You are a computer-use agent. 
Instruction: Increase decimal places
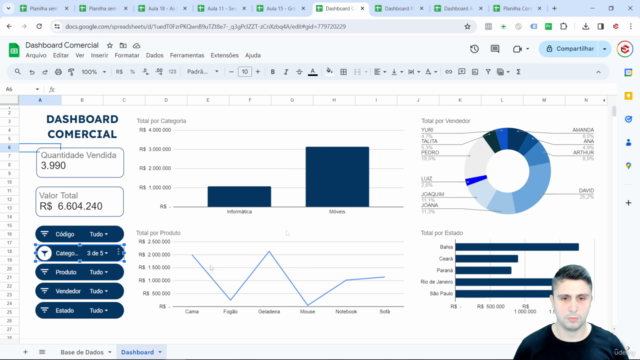click(x=159, y=72)
